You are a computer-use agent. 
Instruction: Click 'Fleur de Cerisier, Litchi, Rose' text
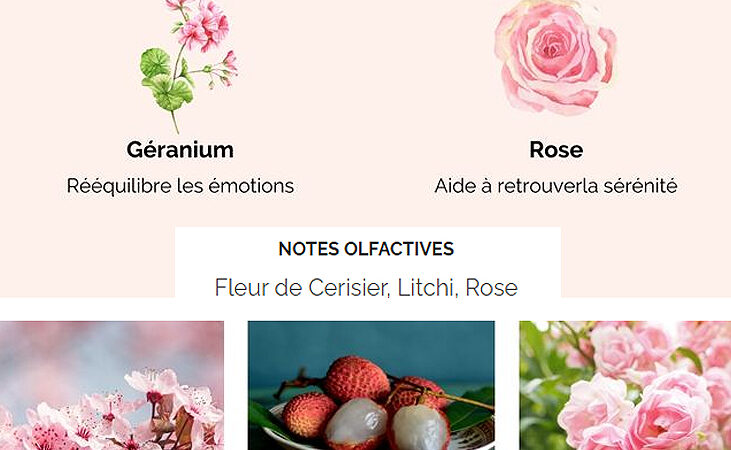366,287
